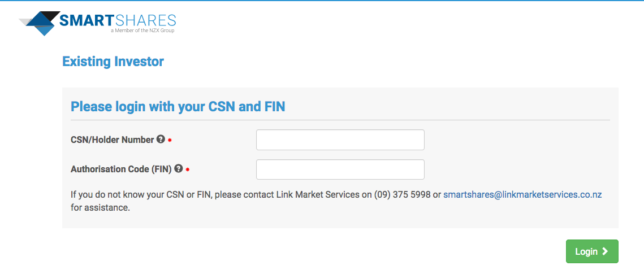Click the SMARTSHARES wordmark text
Screen dimensions: 644x270
click(x=118, y=21)
